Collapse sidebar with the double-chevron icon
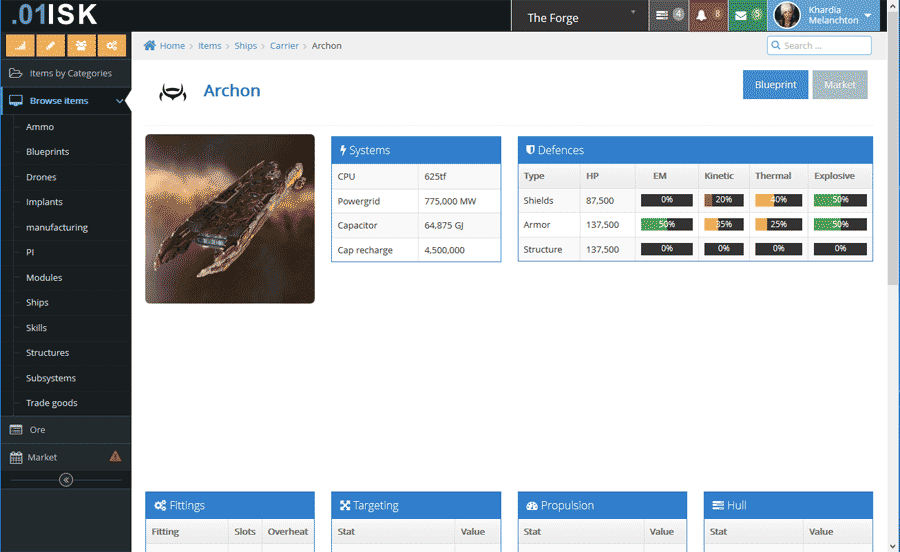 [x=66, y=480]
